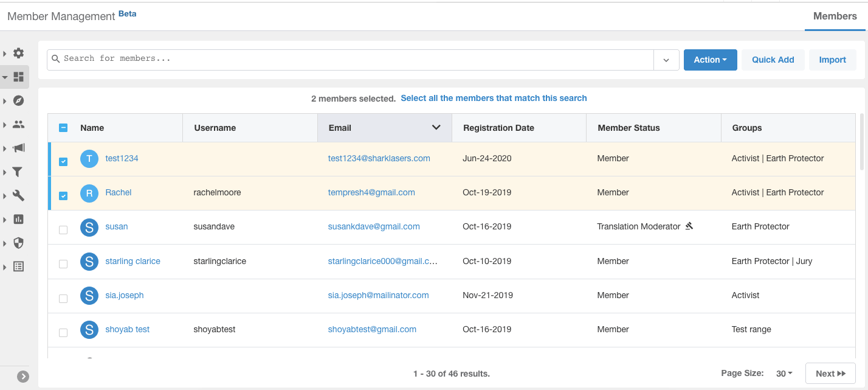
Task: Open the people members sidebar icon
Action: pyautogui.click(x=18, y=125)
